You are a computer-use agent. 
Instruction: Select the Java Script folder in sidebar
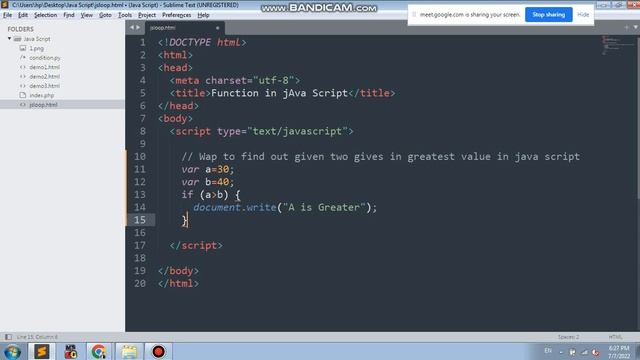[37, 39]
